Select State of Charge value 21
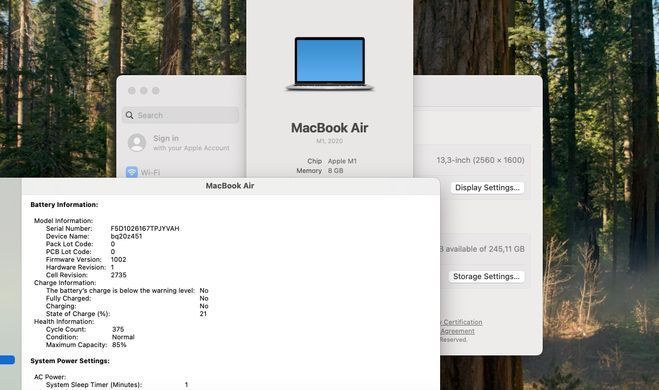The image size is (659, 390). [203, 314]
